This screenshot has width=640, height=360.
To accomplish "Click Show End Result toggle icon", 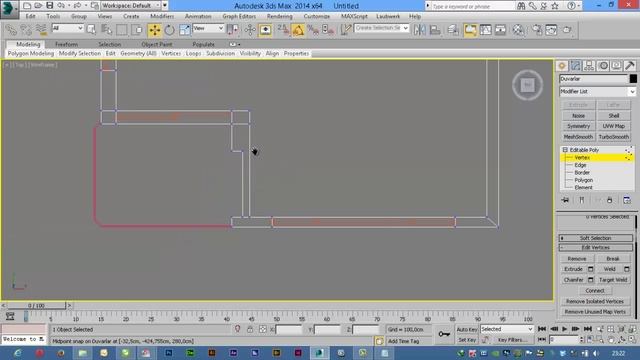I will pos(582,200).
